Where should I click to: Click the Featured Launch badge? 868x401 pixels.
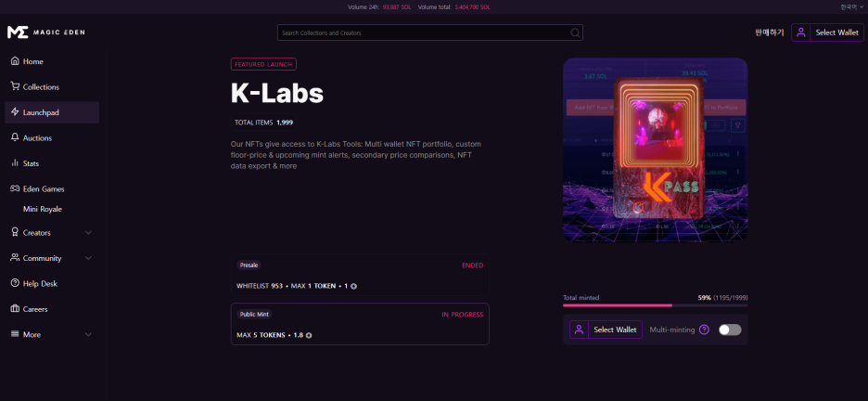point(263,64)
